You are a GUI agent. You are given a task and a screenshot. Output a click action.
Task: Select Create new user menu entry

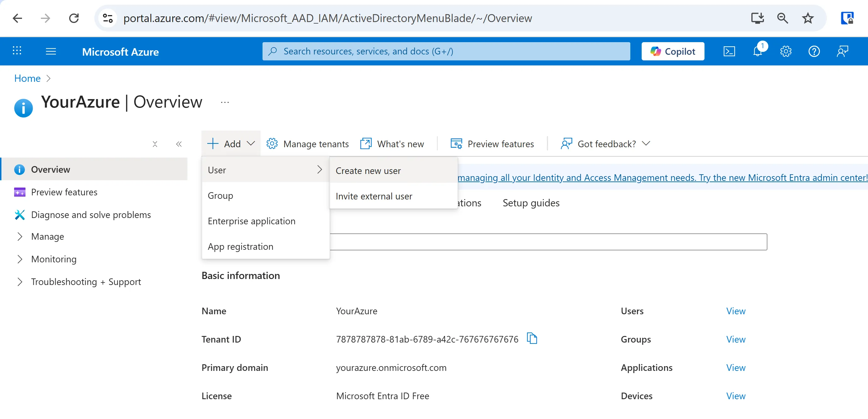[x=368, y=171]
